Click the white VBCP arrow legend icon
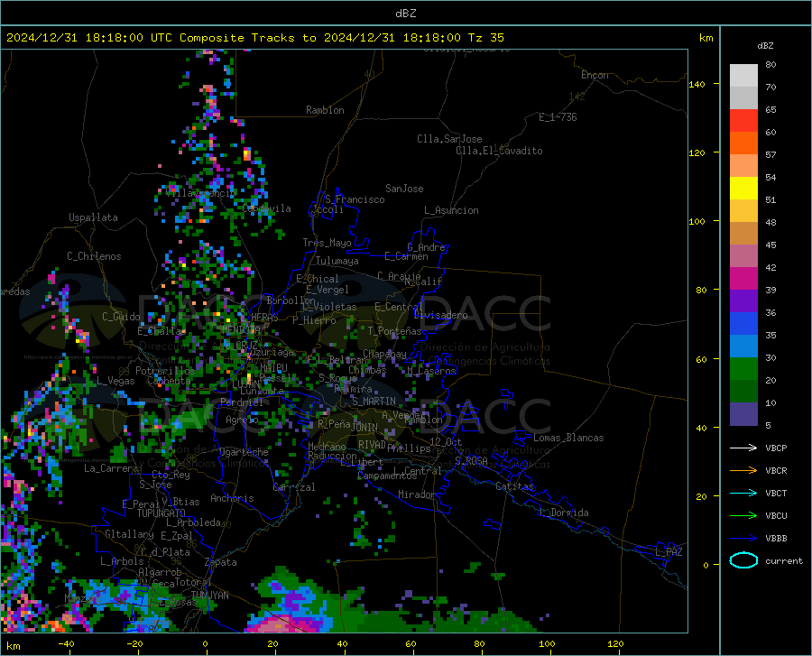 click(743, 448)
